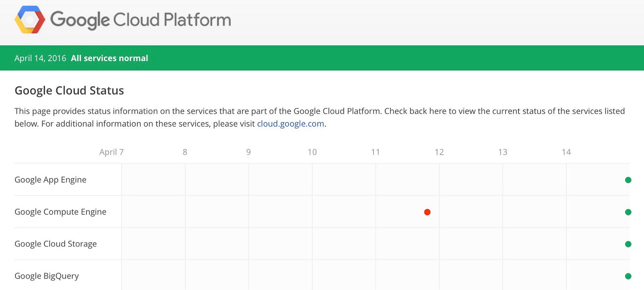Viewport: 644px width, 290px height.
Task: Select the date 9 column header
Action: click(x=248, y=152)
